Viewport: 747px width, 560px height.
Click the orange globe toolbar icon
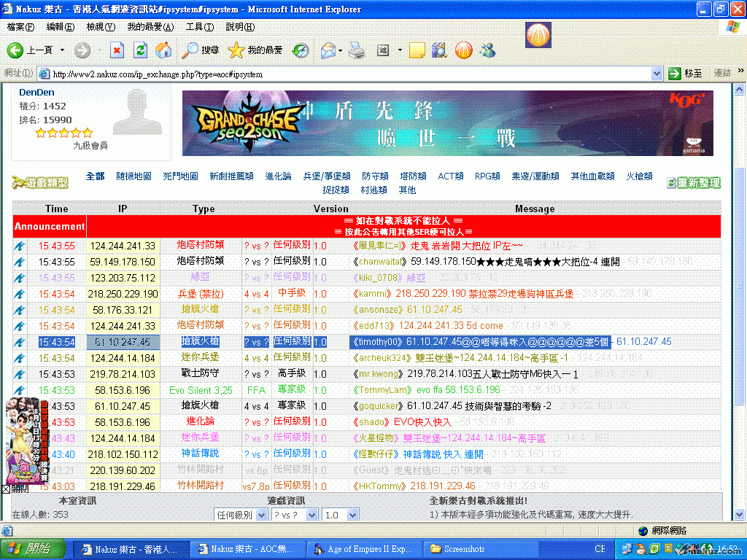click(463, 50)
